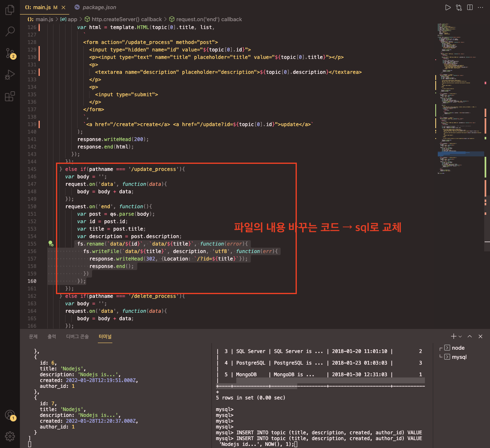This screenshot has width=490, height=448.
Task: Open the 문제 (Problems) panel tab
Action: pos(33,336)
